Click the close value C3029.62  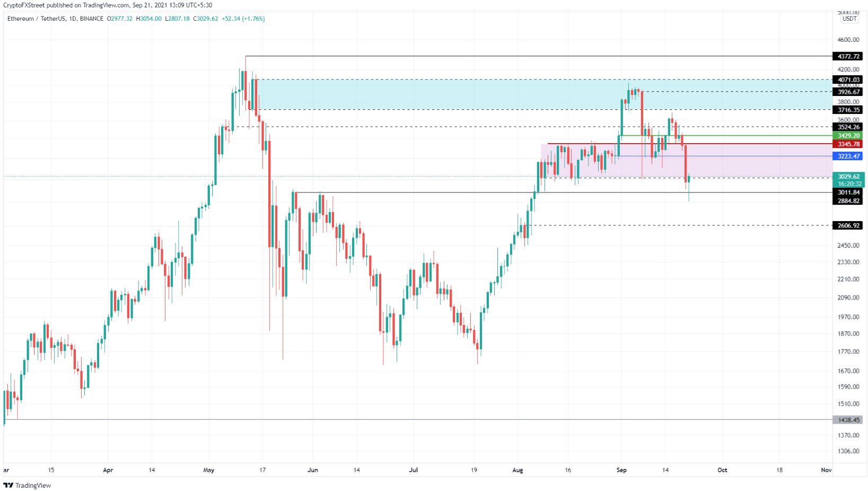[206, 19]
